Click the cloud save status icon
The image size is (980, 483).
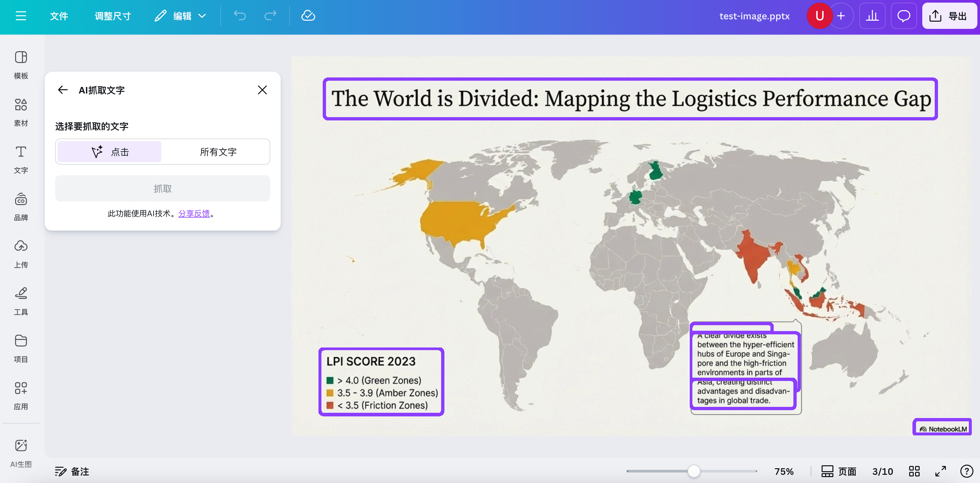(x=308, y=16)
